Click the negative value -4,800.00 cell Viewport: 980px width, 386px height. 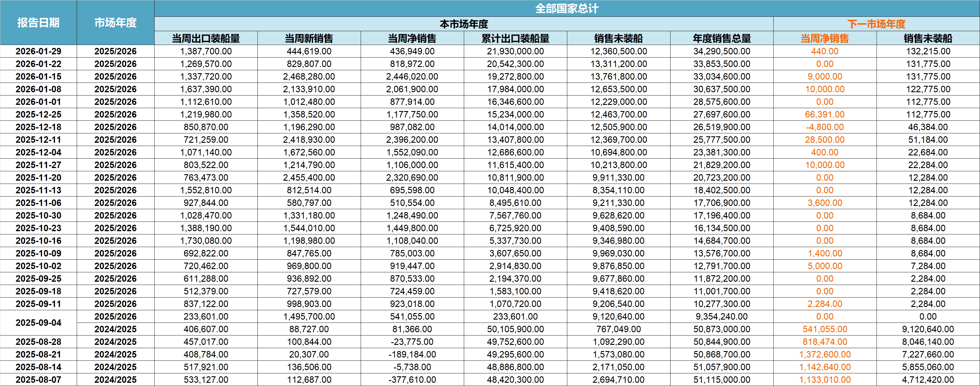(825, 127)
